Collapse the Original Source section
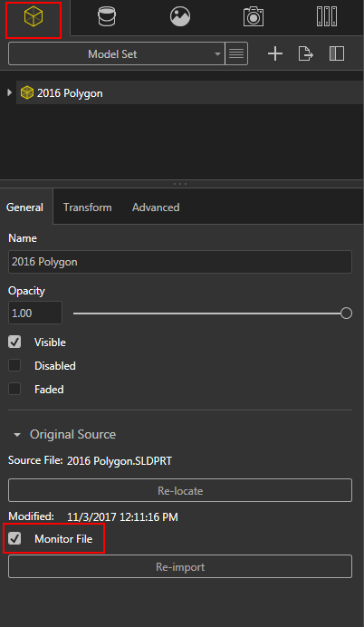Viewport: 364px width, 627px height. coord(17,435)
